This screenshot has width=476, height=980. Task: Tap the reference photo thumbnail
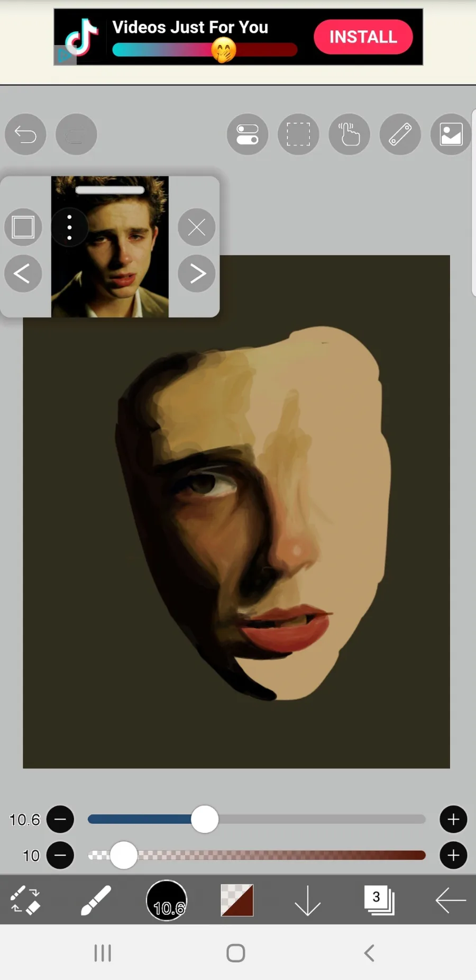coord(110,247)
